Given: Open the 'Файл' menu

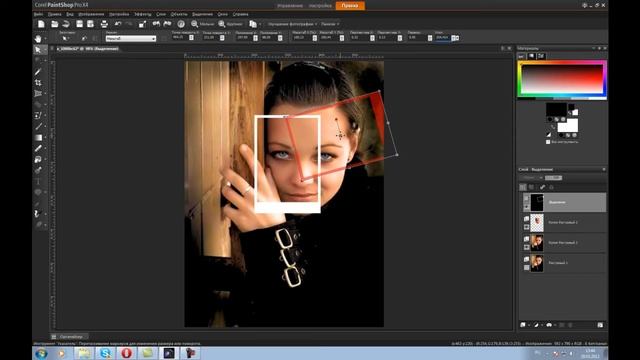Looking at the screenshot, I should click(39, 14).
